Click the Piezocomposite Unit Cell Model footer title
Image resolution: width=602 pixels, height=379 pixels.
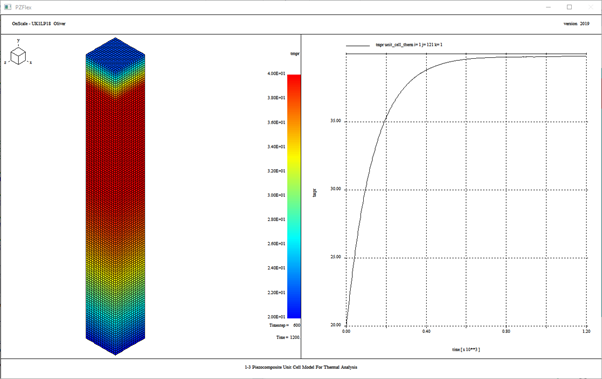301,367
